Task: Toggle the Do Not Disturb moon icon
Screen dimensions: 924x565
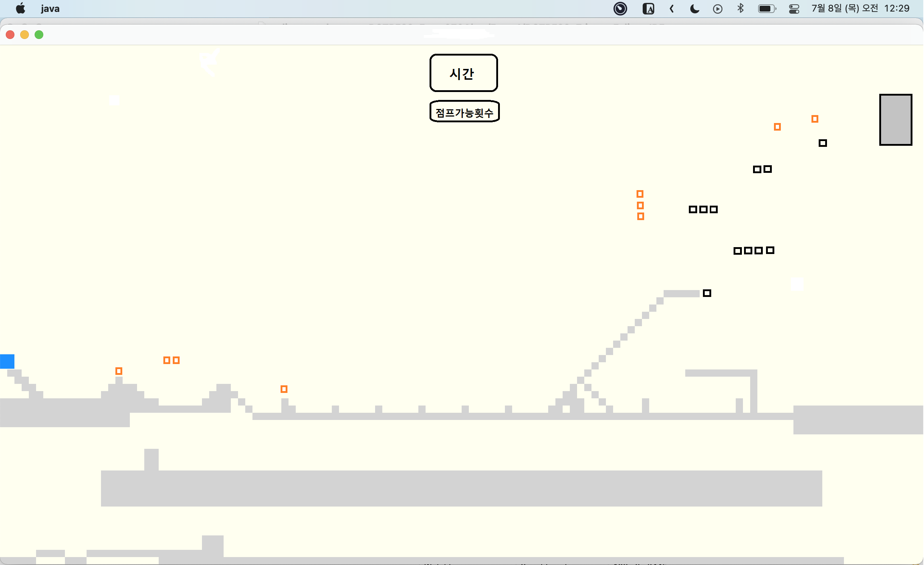Action: point(695,9)
